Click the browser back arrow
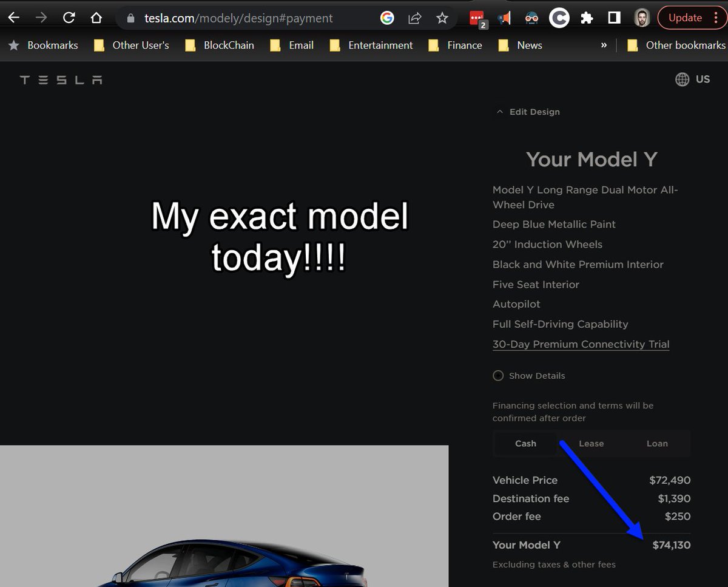 coord(14,18)
